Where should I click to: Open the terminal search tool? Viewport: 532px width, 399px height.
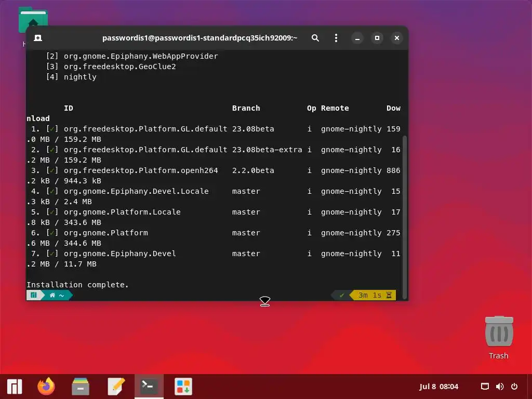(x=315, y=38)
